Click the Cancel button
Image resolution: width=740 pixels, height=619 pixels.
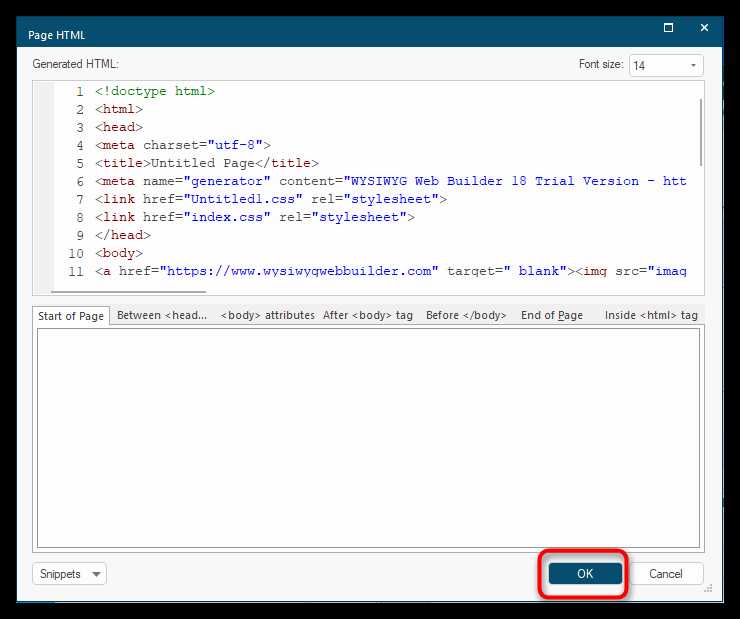coord(666,574)
